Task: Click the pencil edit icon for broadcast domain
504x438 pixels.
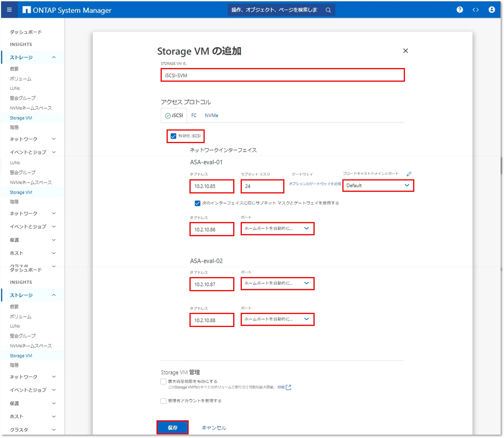Action: pyautogui.click(x=409, y=174)
